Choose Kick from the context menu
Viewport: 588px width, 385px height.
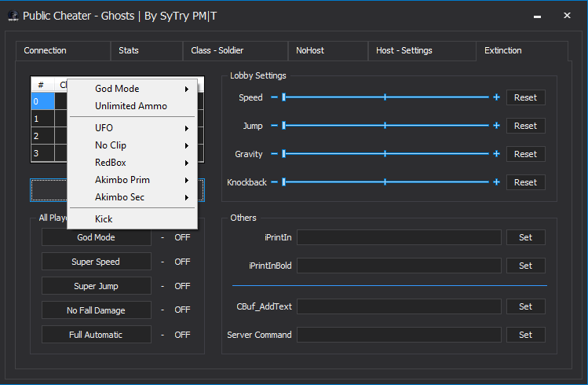[132, 219]
